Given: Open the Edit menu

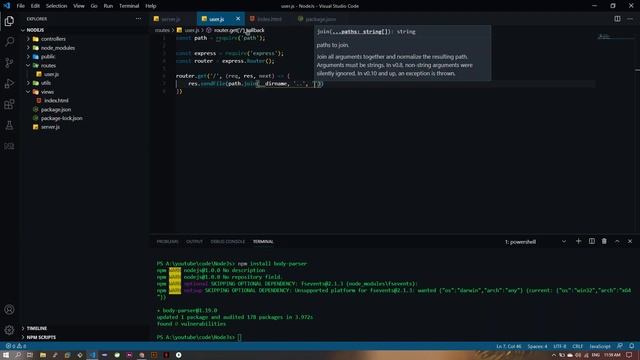Looking at the screenshot, I should point(35,6).
